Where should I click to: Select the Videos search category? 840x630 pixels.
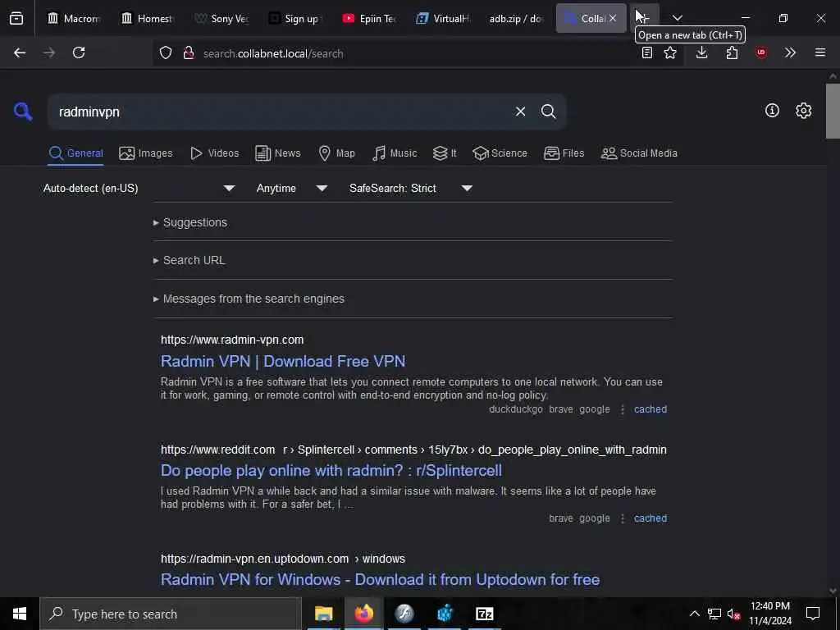(x=214, y=153)
